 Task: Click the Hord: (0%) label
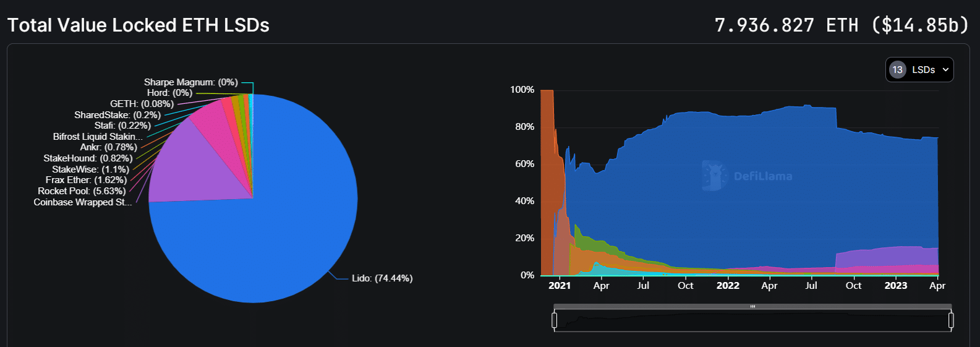click(169, 93)
